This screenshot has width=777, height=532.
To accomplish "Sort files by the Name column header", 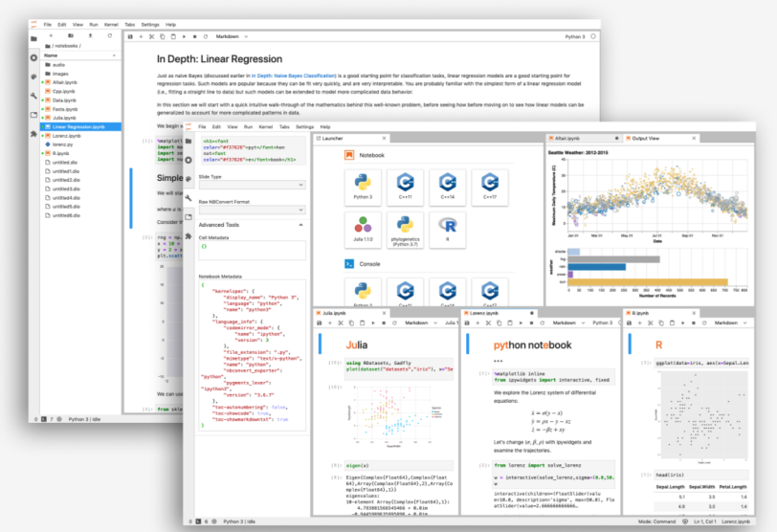I will (x=79, y=55).
